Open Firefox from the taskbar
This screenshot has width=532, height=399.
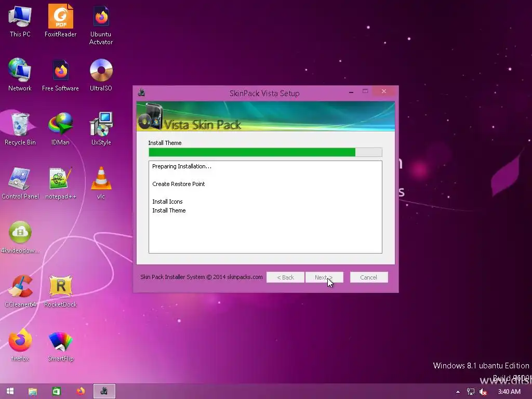pos(81,392)
